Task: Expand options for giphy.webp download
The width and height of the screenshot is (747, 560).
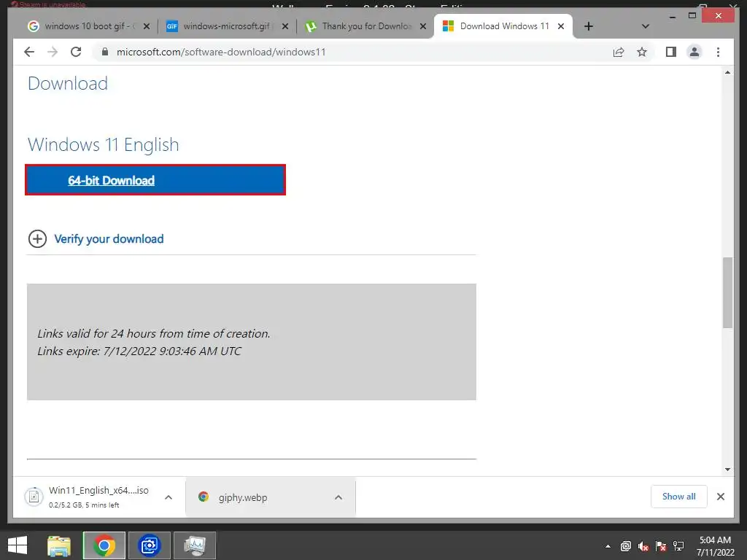Action: click(338, 497)
